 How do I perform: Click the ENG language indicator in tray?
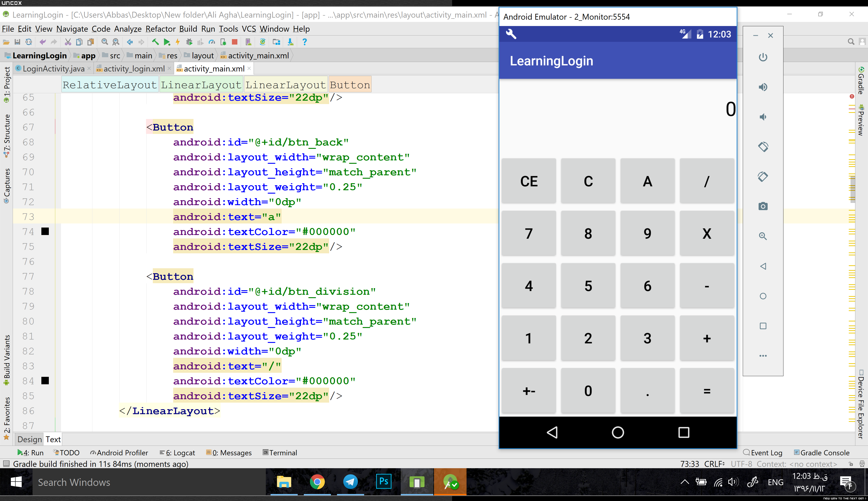click(776, 482)
